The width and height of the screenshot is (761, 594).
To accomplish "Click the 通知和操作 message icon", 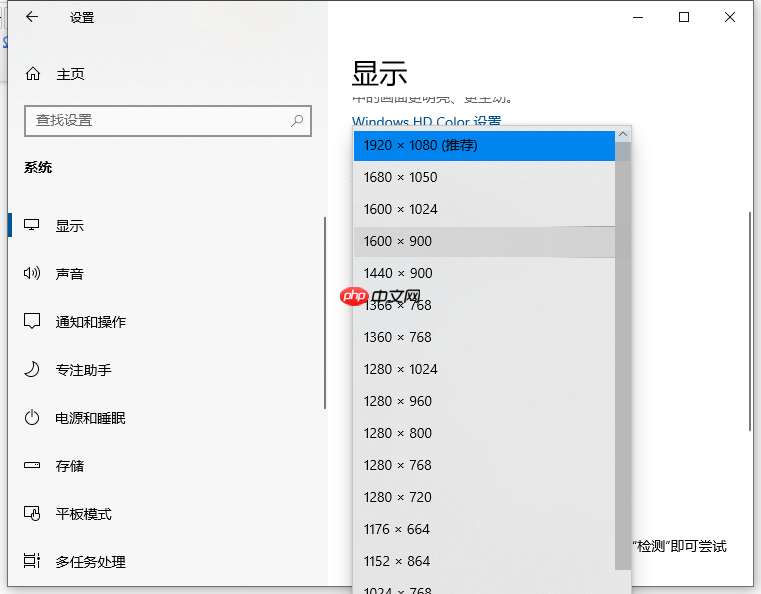I will [x=32, y=321].
